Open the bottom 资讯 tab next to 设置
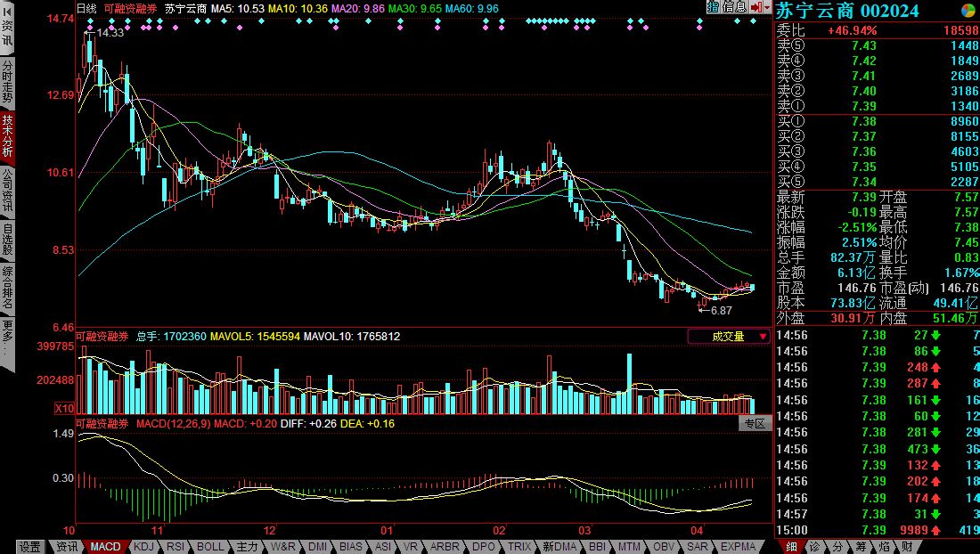This screenshot has height=554, width=980. (68, 547)
